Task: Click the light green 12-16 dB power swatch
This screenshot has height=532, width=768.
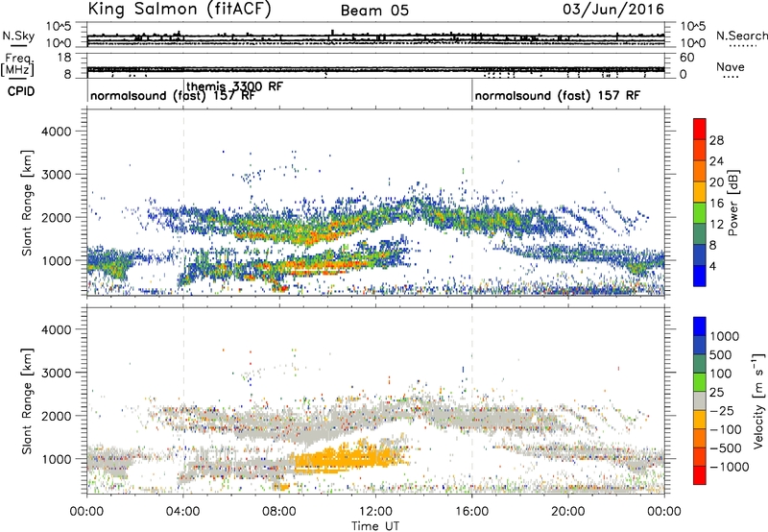Action: pyautogui.click(x=700, y=212)
